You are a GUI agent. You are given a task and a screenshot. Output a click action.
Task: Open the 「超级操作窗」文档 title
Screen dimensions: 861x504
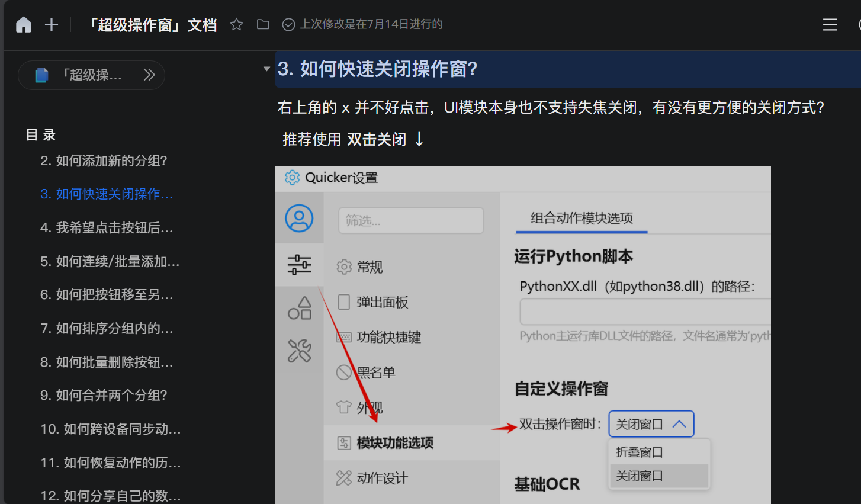[152, 25]
